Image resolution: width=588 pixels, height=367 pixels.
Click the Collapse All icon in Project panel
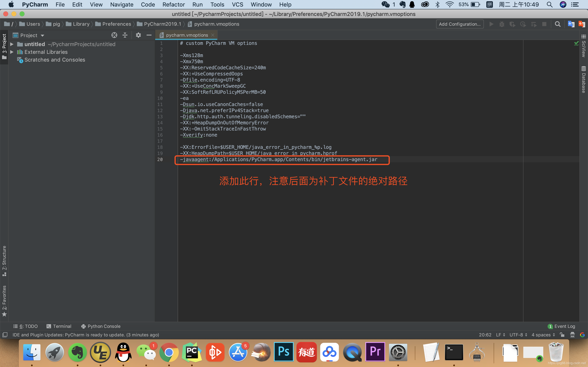coord(125,35)
